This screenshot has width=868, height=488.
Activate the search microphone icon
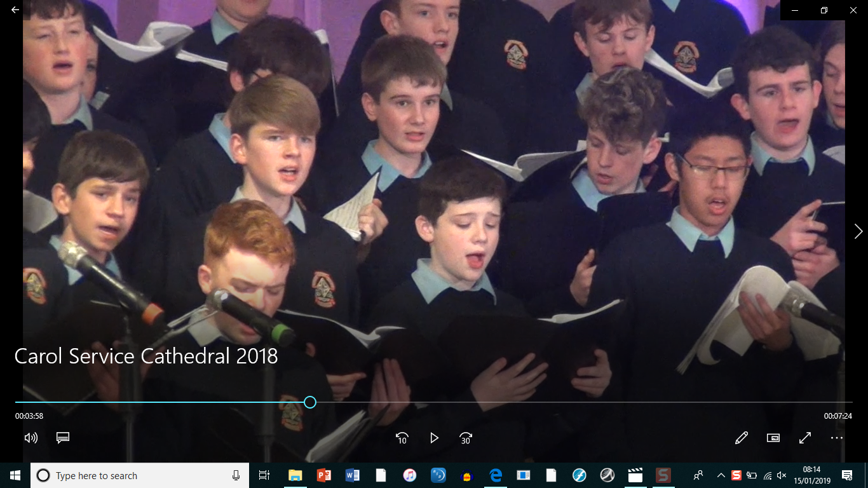236,475
